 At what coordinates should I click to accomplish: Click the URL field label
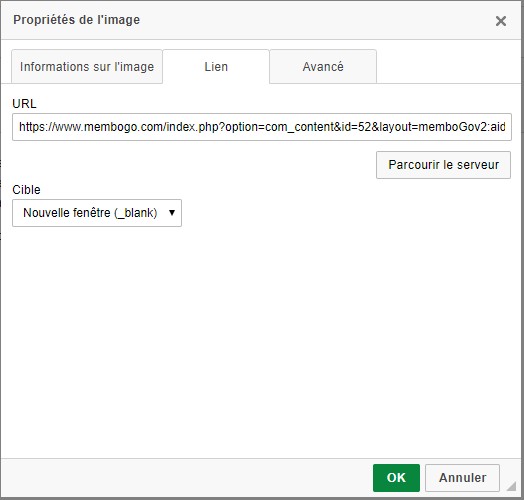24,104
